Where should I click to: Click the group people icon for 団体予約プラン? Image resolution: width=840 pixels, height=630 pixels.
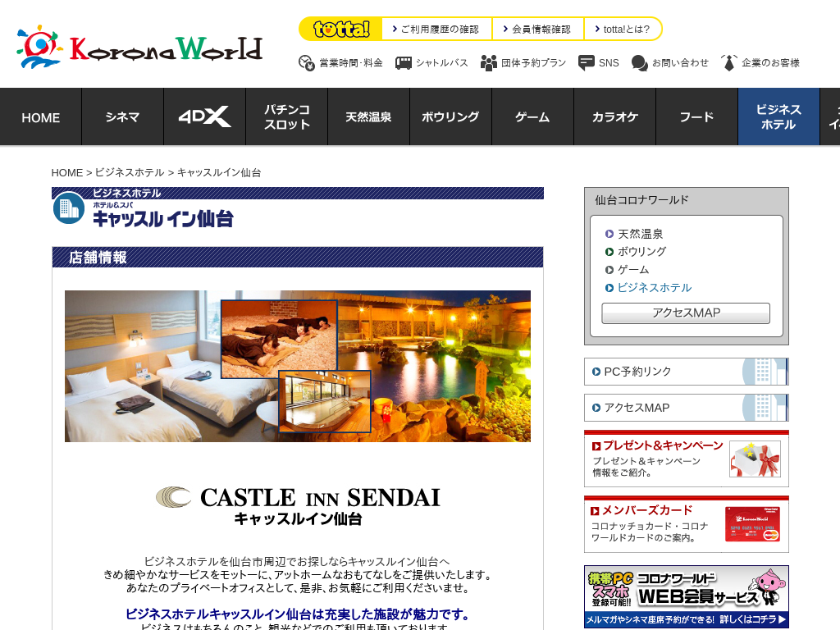pos(489,63)
